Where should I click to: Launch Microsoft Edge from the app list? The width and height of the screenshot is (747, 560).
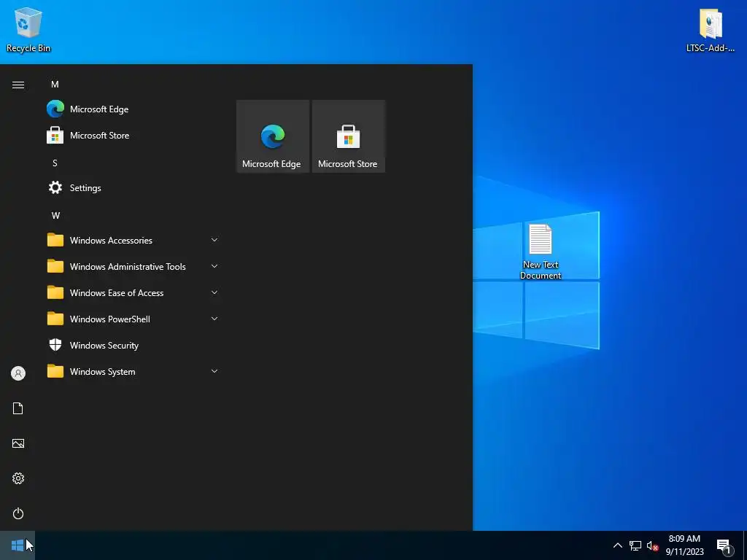[133, 109]
